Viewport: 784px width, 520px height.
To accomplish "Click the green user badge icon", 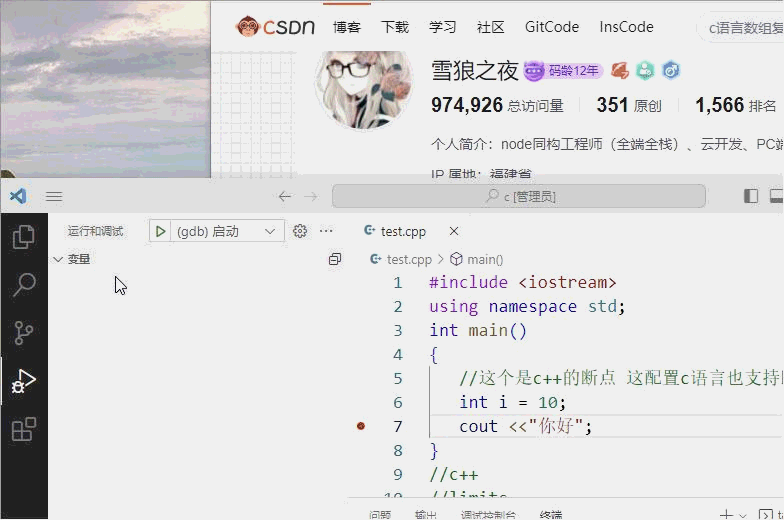I will coord(645,70).
